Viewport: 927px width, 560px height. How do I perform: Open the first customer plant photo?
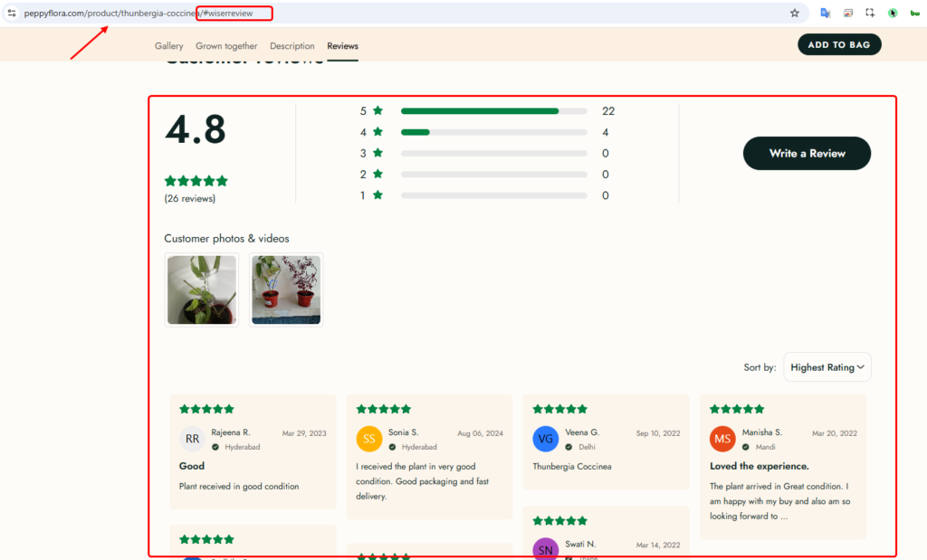[201, 289]
